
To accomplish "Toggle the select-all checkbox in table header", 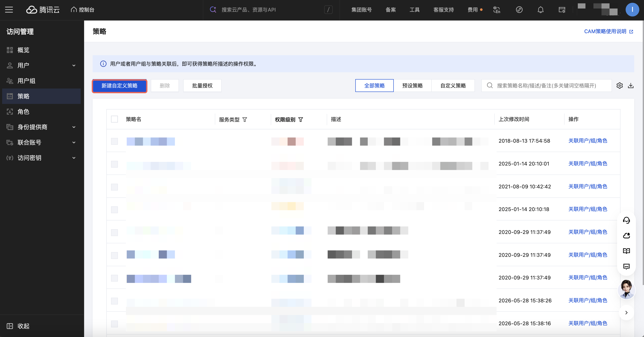I will coord(114,119).
